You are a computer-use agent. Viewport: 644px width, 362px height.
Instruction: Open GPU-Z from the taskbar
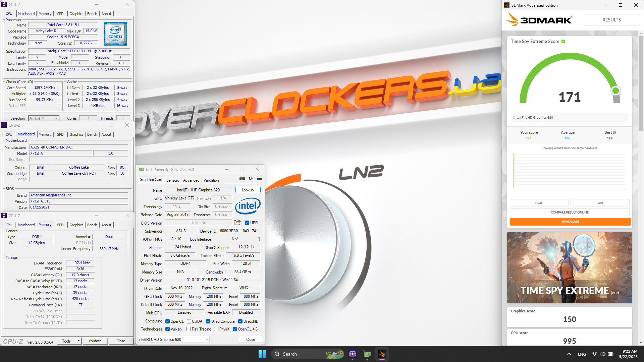(367, 354)
